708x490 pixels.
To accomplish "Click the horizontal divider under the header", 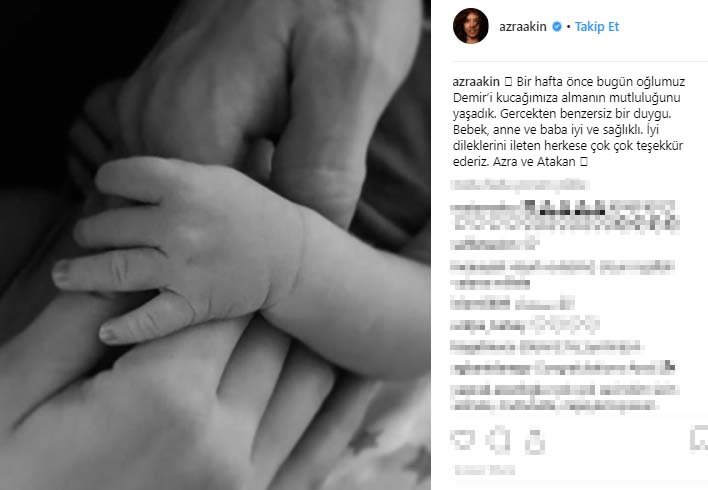I will 580,62.
